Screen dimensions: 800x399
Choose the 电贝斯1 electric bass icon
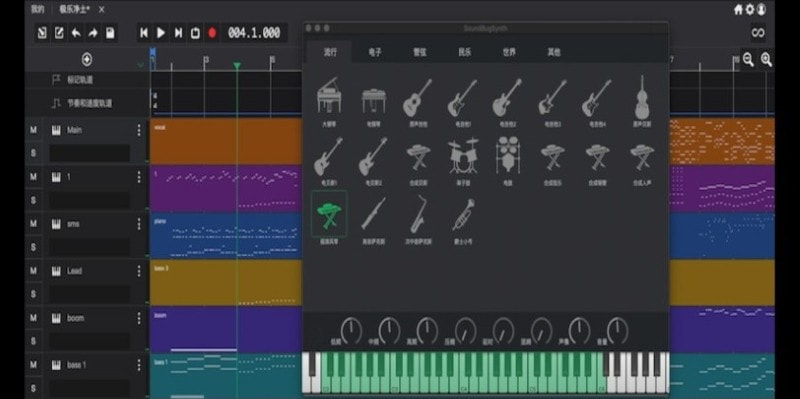tap(329, 156)
